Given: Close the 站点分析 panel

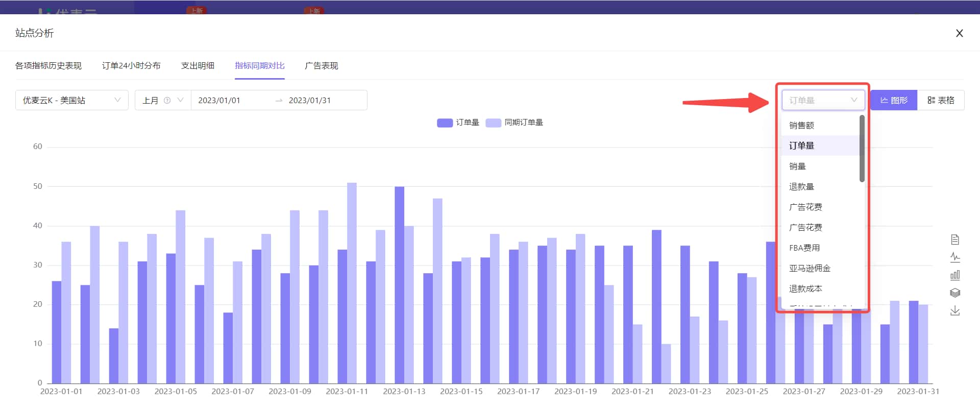Looking at the screenshot, I should [960, 33].
